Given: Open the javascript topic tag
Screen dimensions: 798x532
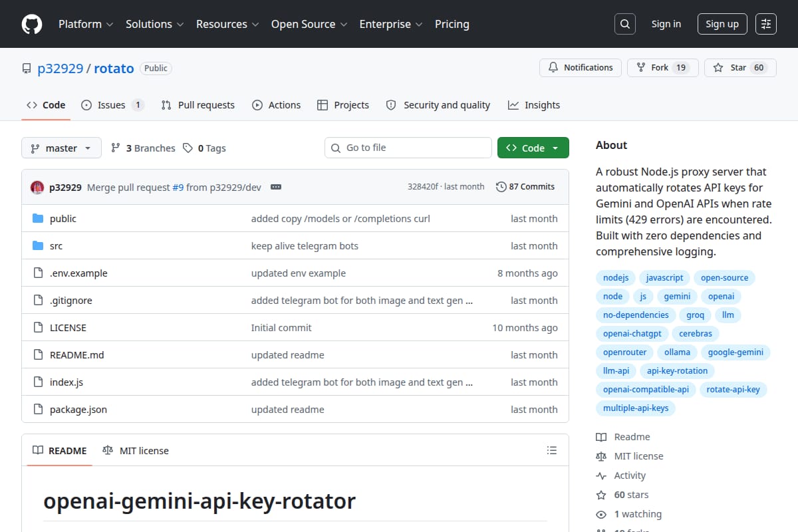Looking at the screenshot, I should point(664,278).
